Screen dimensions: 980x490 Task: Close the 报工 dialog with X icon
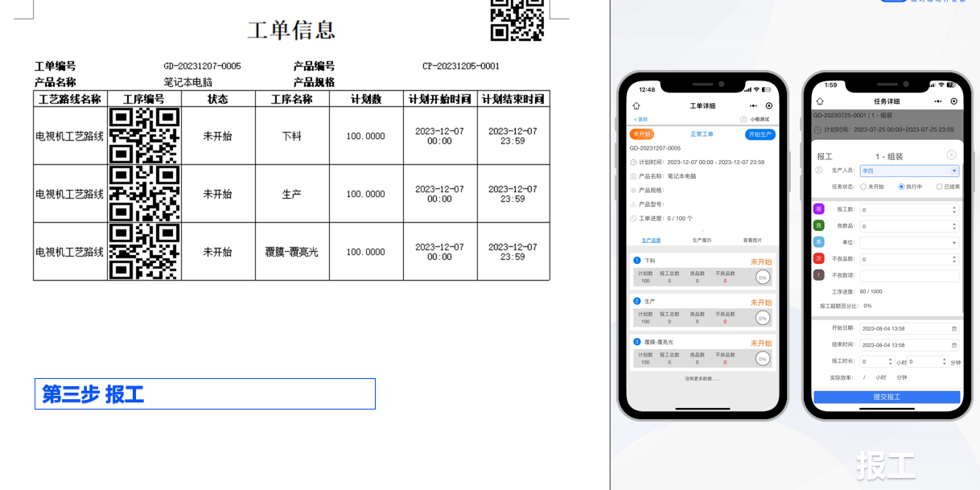951,154
